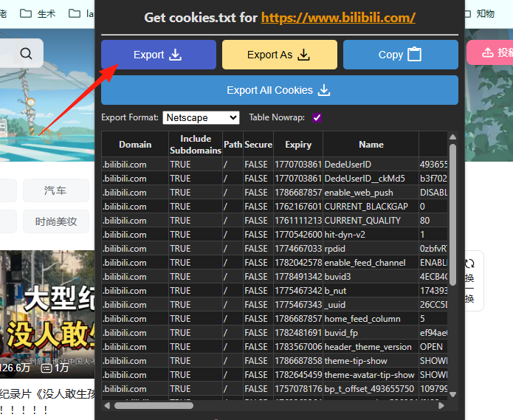Click the scroll up arrow of table

(x=452, y=137)
